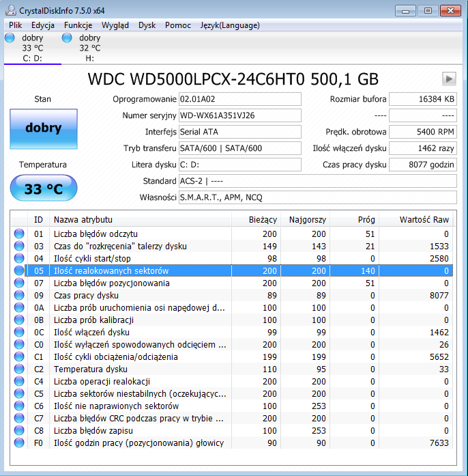Click the next disk arrow button

click(449, 79)
